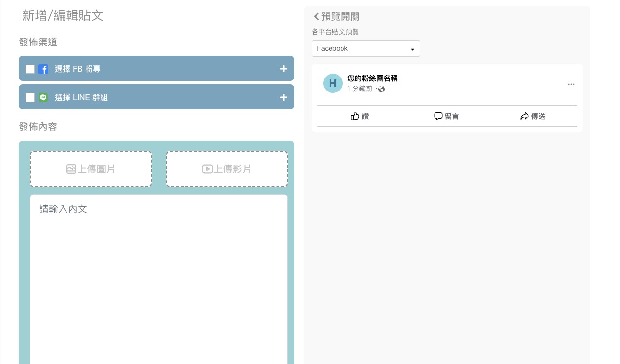This screenshot has width=620, height=364.
Task: Expand FB 粉專 list with plus sign
Action: pos(283,69)
